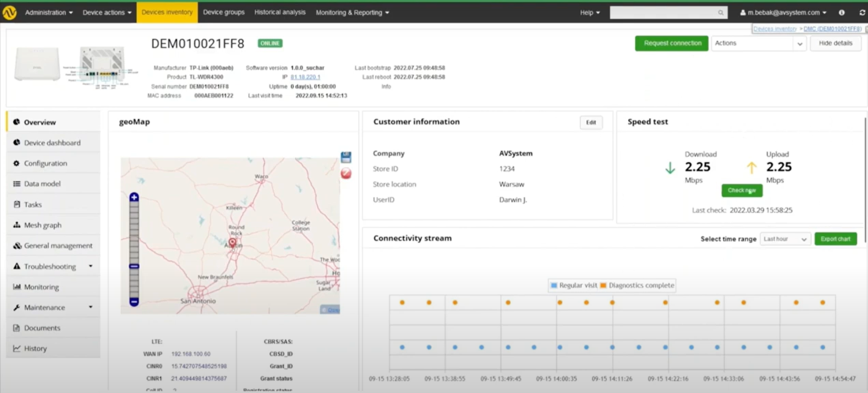Click the Check now speed test button
This screenshot has width=868, height=393.
pyautogui.click(x=741, y=191)
